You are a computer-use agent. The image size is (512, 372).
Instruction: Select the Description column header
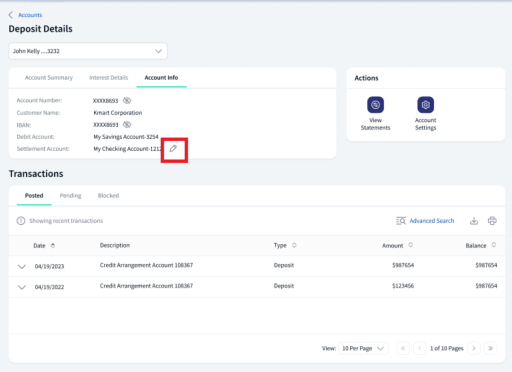tap(115, 245)
